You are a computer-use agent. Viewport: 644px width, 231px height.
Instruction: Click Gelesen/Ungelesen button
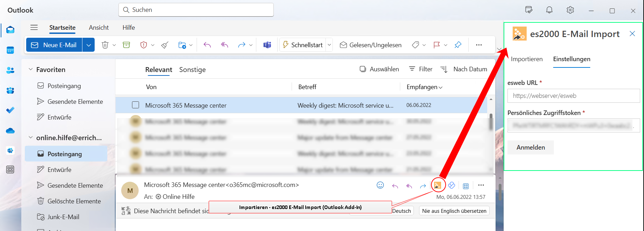coord(371,45)
